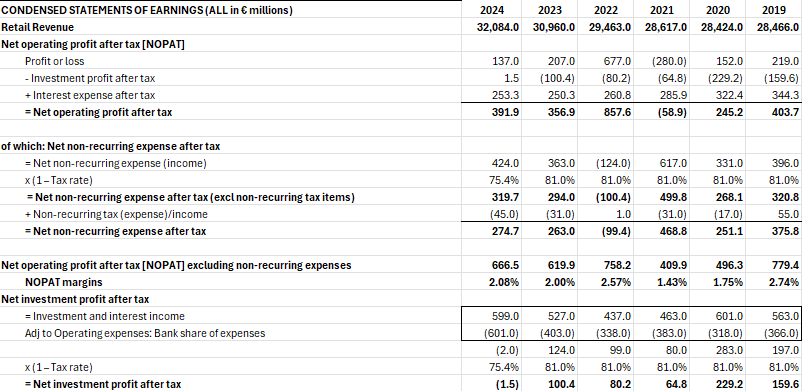This screenshot has width=802, height=391.
Task: Select Retail Revenue value 30,960.0
Action: pos(554,27)
